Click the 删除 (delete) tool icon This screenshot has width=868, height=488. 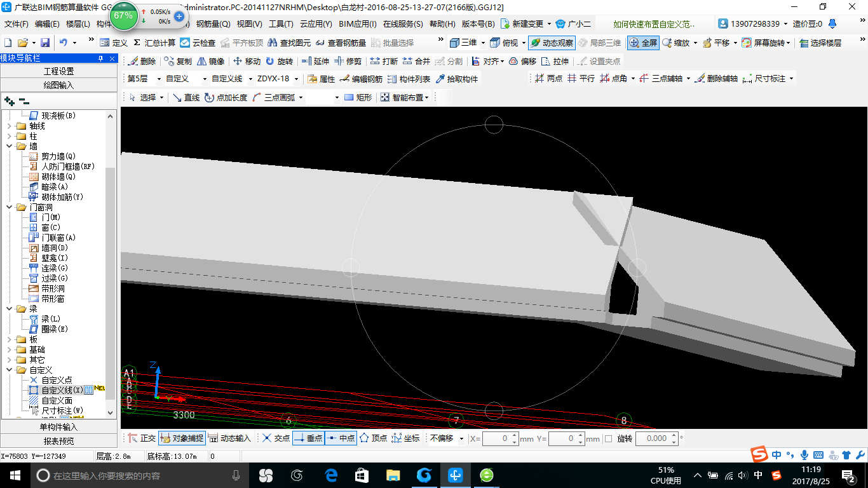click(141, 62)
